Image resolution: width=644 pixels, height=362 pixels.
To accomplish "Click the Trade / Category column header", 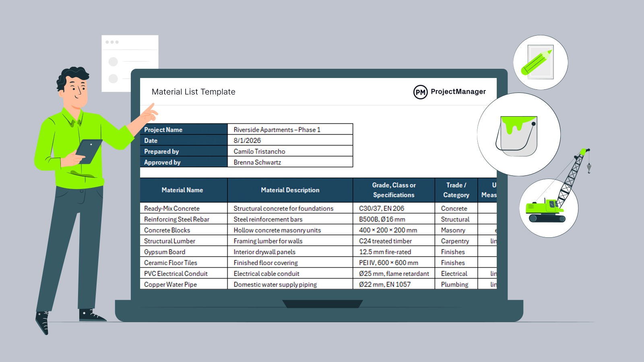I will coord(456,190).
